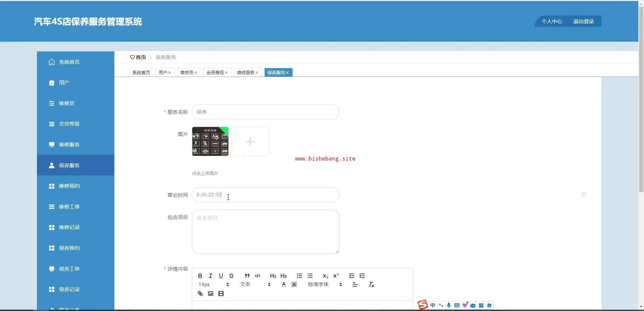The height and width of the screenshot is (311, 644).
Task: Click the 个人中心 link
Action: [x=552, y=21]
